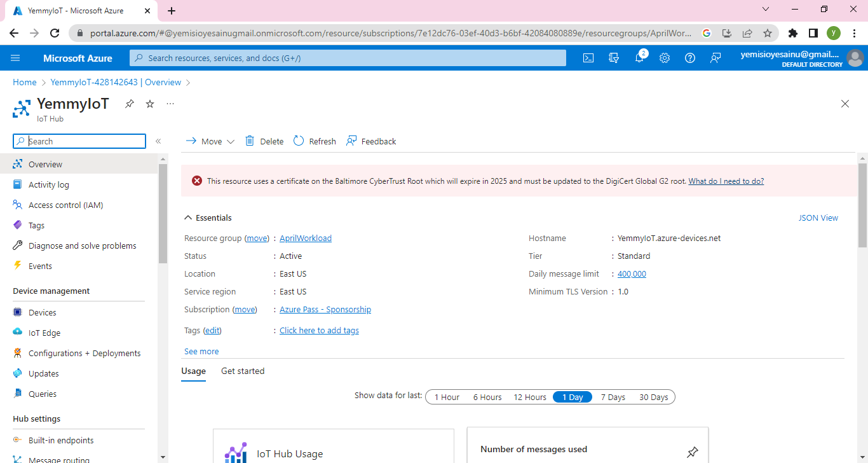Pin the Number of messages used chart

click(693, 452)
